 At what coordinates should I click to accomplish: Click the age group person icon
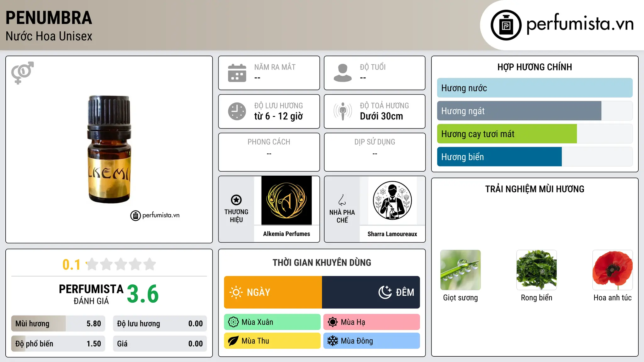[x=343, y=73]
